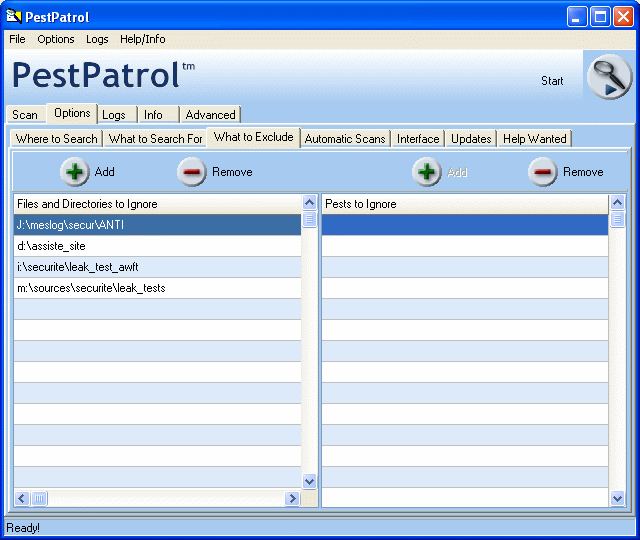Click the Remove label for files list
Screen dimensions: 640x540
pyautogui.click(x=232, y=172)
